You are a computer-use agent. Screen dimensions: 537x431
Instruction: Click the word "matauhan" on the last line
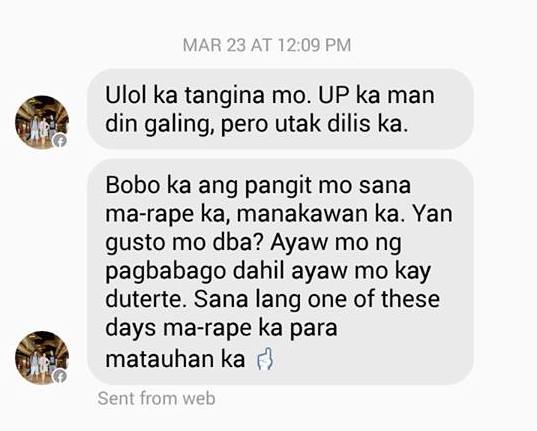point(174,359)
